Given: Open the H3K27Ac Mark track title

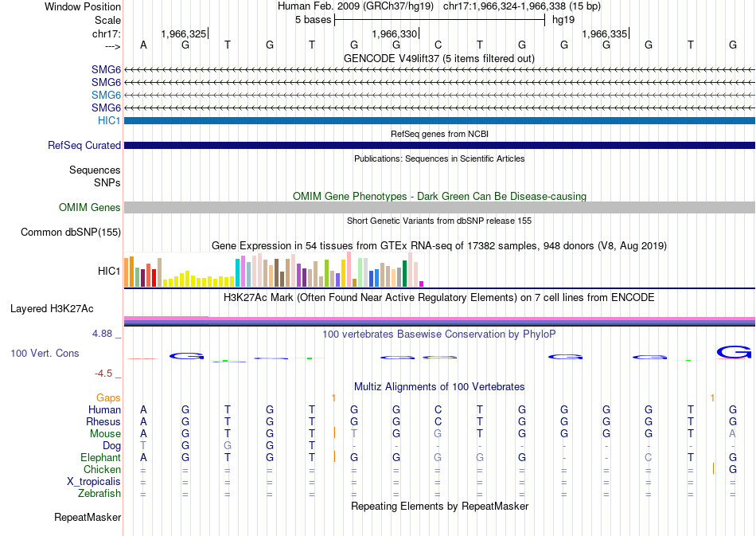Looking at the screenshot, I should pos(439,297).
